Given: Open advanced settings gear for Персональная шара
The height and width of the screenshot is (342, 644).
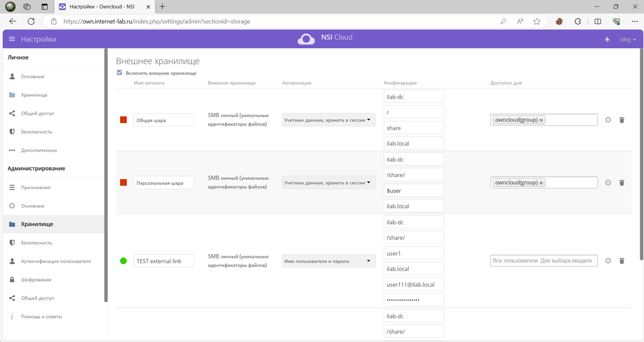Looking at the screenshot, I should (608, 182).
